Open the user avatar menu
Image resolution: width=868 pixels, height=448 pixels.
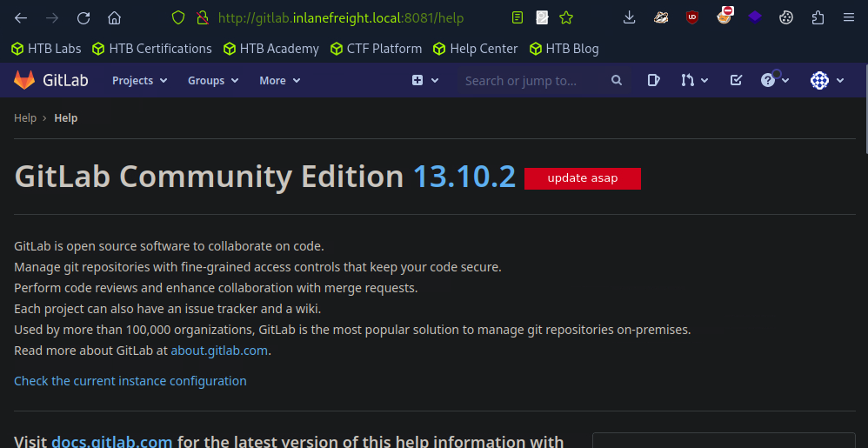pyautogui.click(x=826, y=80)
